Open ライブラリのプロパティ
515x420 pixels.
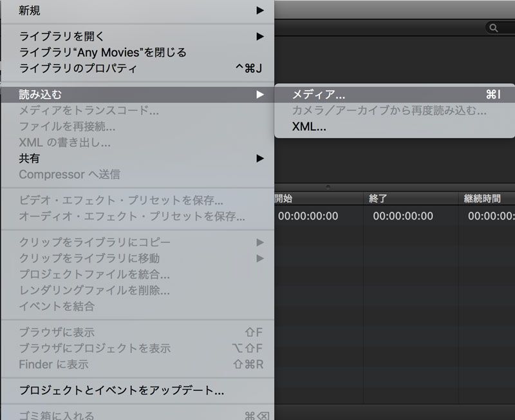click(x=78, y=68)
